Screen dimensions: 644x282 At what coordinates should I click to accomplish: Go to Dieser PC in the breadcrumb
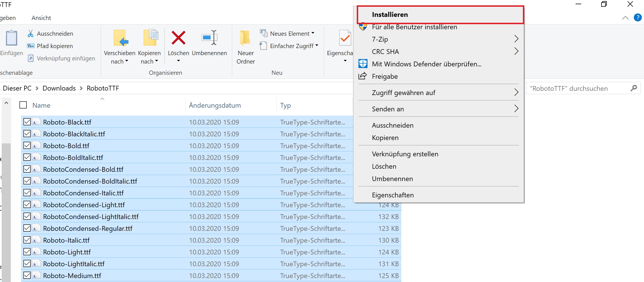pyautogui.click(x=17, y=88)
